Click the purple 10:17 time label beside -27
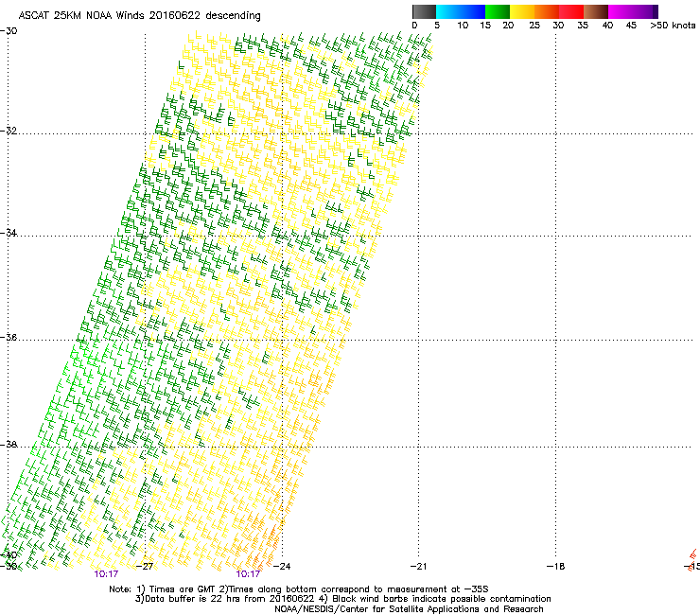Screen dimensions: 700x615 pos(106,574)
